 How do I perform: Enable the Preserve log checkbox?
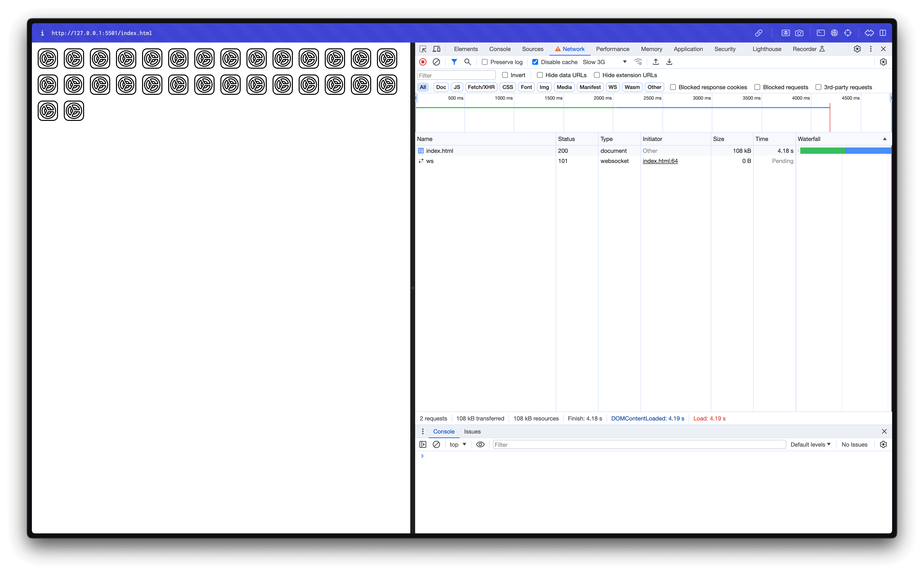(x=485, y=62)
